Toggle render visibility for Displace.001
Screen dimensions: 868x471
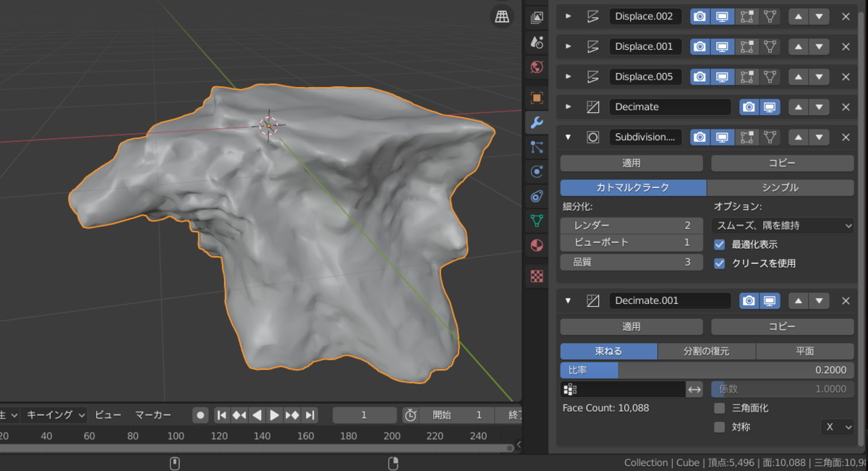(699, 46)
